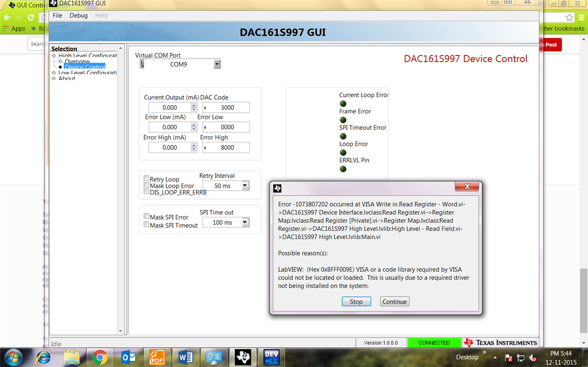Viewport: 588px width, 367px height.
Task: Step the Error High (mA) value
Action: (x=194, y=148)
